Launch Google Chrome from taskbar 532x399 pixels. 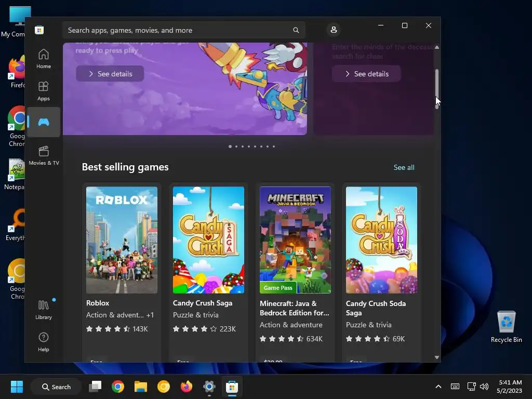coord(118,387)
